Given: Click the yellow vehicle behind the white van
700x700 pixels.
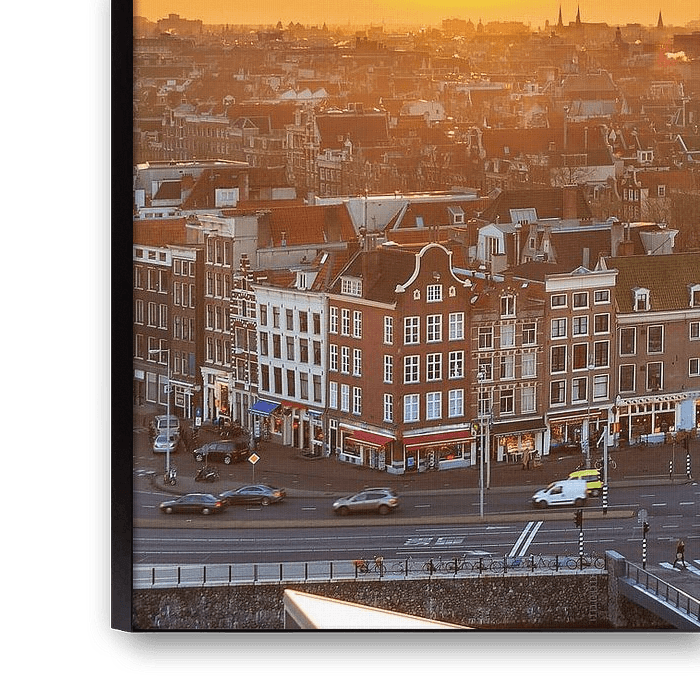Looking at the screenshot, I should coord(586,479).
